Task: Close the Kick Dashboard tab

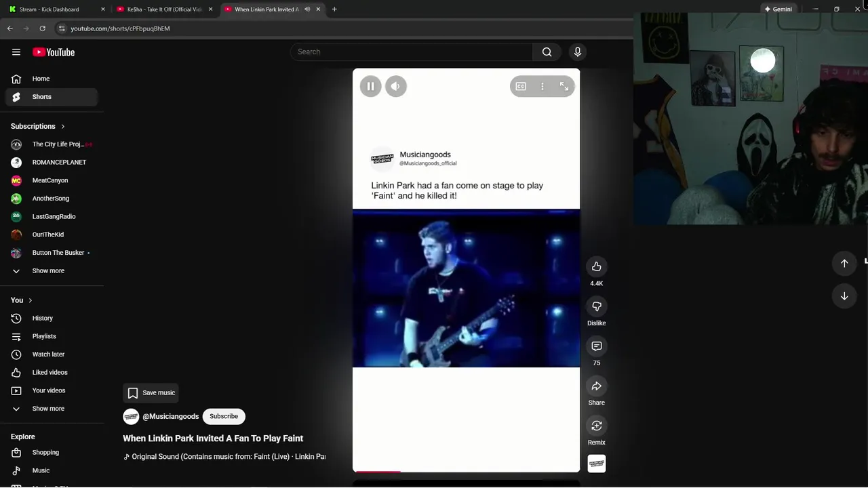Action: pyautogui.click(x=103, y=9)
